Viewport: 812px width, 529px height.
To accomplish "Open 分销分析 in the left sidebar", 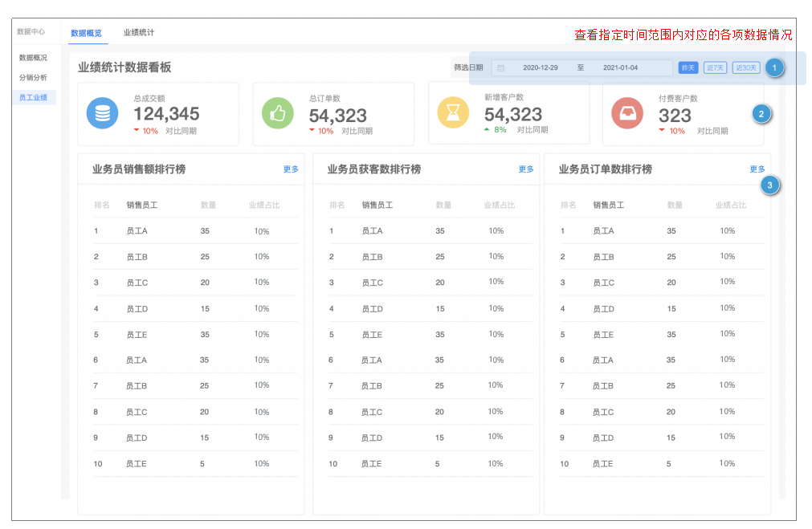I will [33, 78].
